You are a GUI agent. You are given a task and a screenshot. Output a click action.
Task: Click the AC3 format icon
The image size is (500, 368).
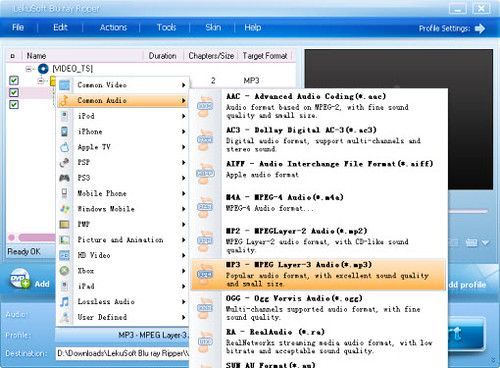(205, 139)
